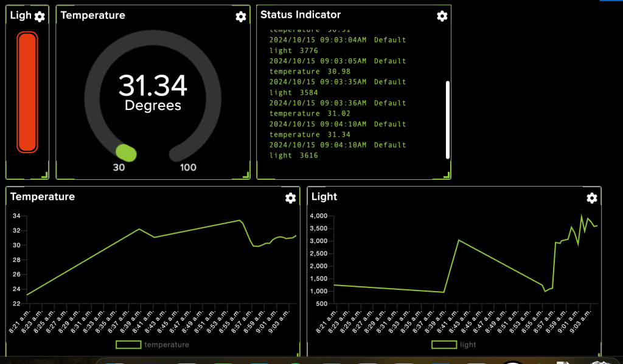This screenshot has height=364, width=623.
Task: Click the 31.34 Degrees gauge reading
Action: [x=153, y=92]
